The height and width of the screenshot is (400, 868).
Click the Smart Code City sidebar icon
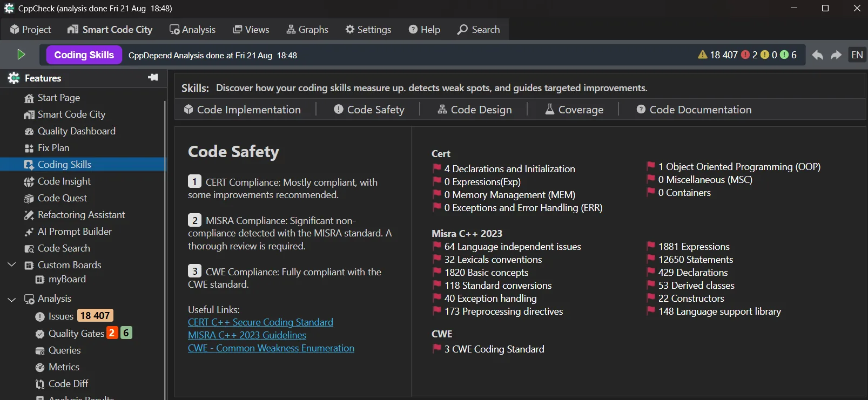(x=29, y=115)
